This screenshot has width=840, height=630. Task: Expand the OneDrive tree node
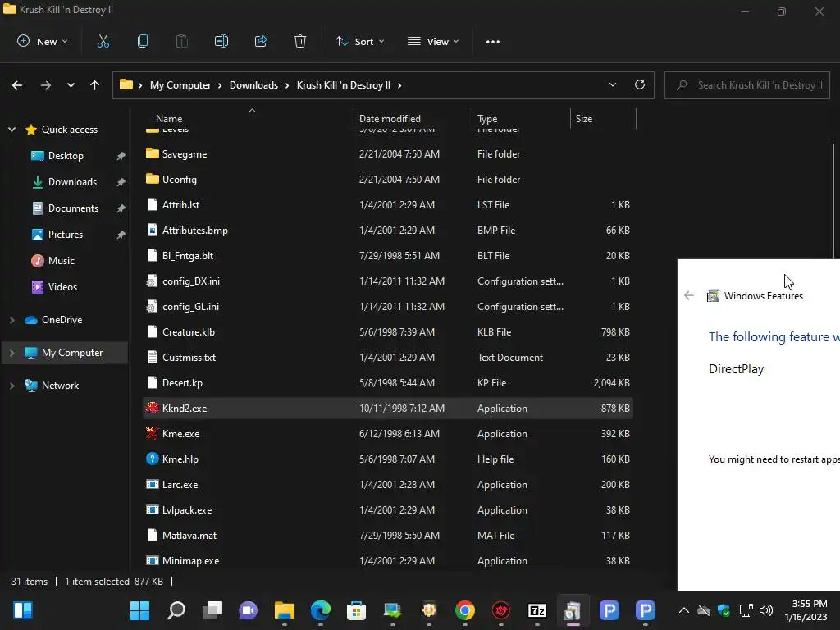point(11,320)
